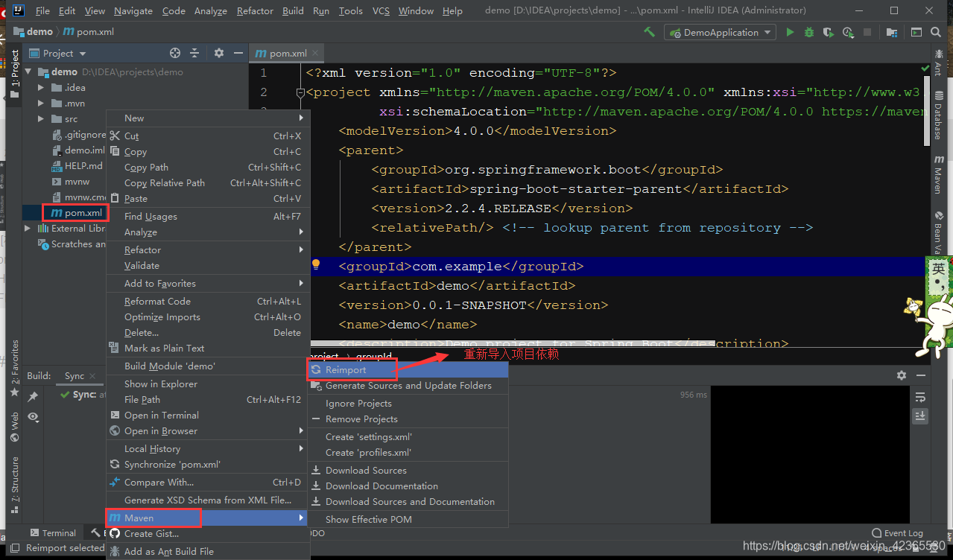Click Reimport in Maven submenu
953x560 pixels.
[x=408, y=369]
